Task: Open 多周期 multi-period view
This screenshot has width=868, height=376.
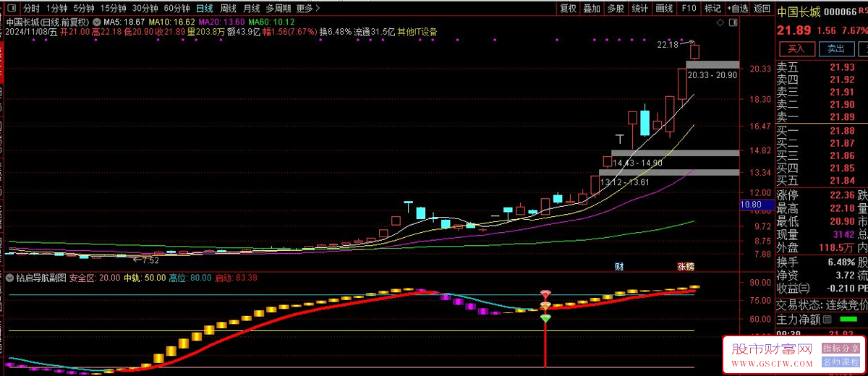Action: pos(278,9)
